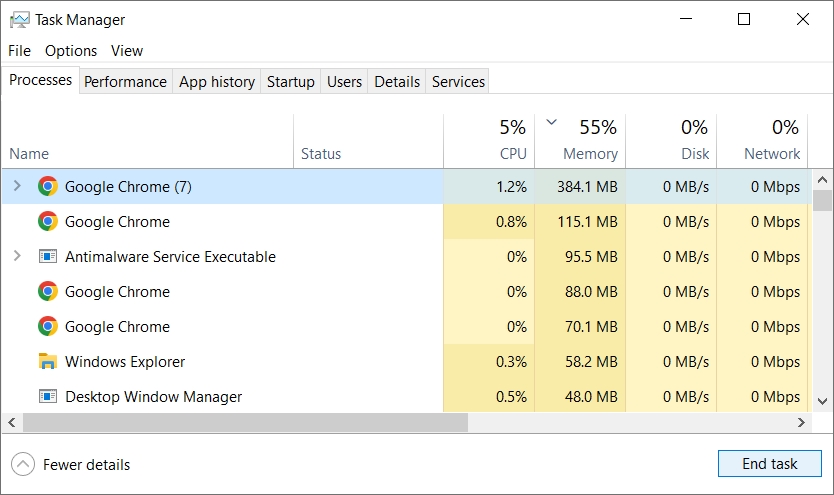Expand the Google Chrome (7) process group

pyautogui.click(x=17, y=186)
